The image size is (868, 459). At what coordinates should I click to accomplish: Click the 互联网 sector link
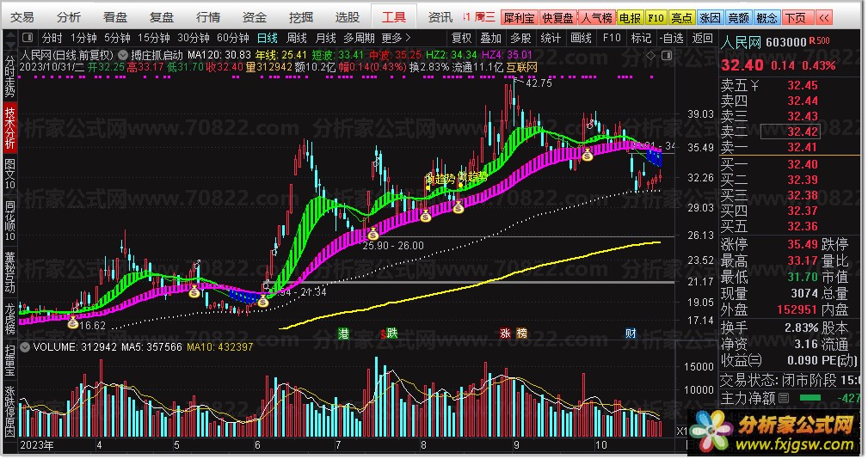tap(521, 67)
